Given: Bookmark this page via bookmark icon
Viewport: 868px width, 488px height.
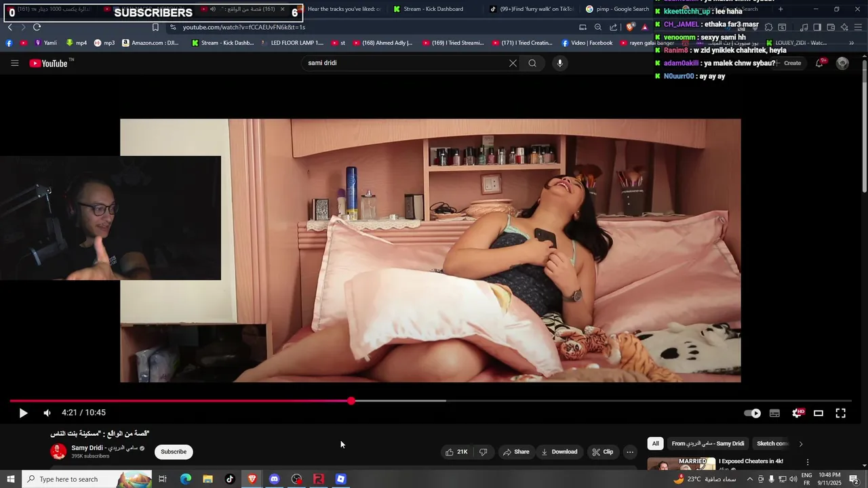Looking at the screenshot, I should point(155,27).
